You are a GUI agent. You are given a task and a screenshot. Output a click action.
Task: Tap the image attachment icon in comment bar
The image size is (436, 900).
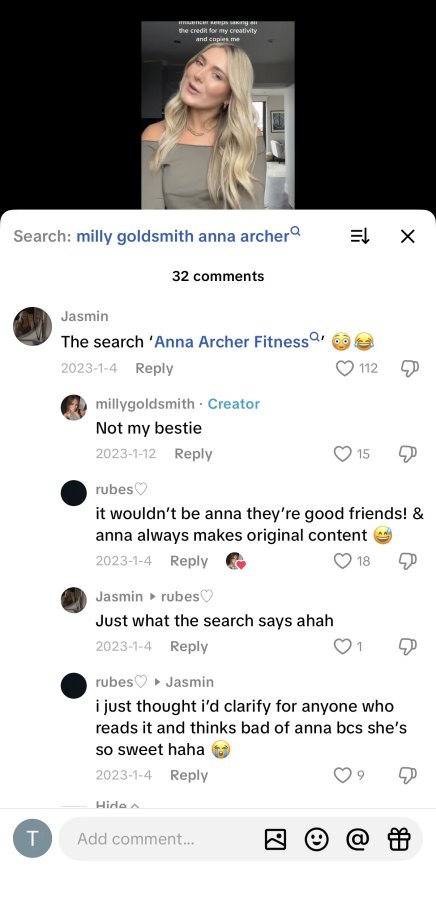click(275, 840)
